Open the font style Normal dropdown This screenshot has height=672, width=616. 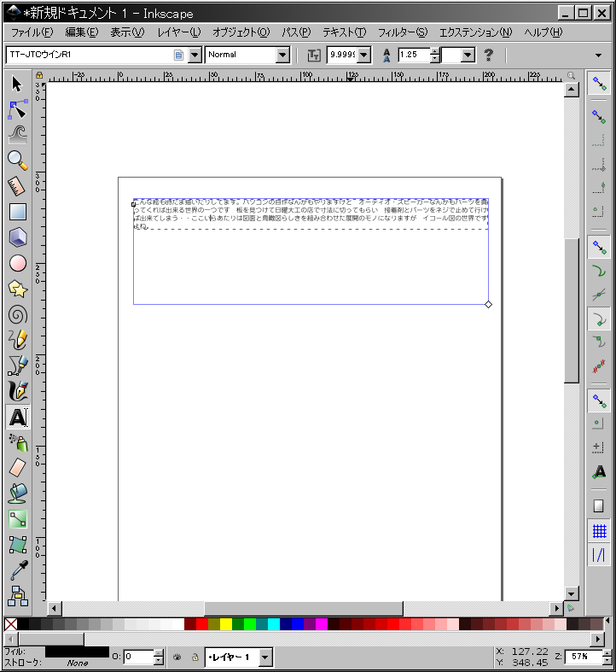(x=282, y=55)
